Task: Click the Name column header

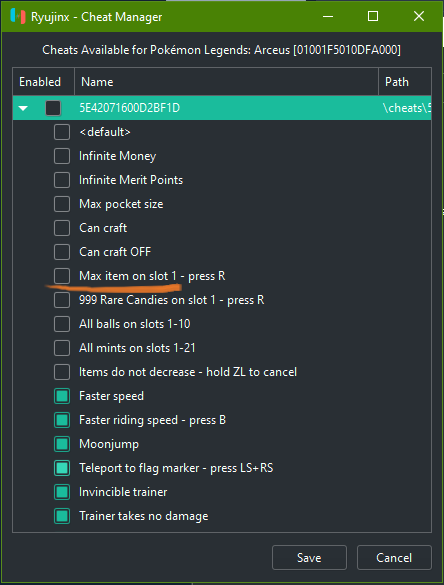Action: [226, 82]
